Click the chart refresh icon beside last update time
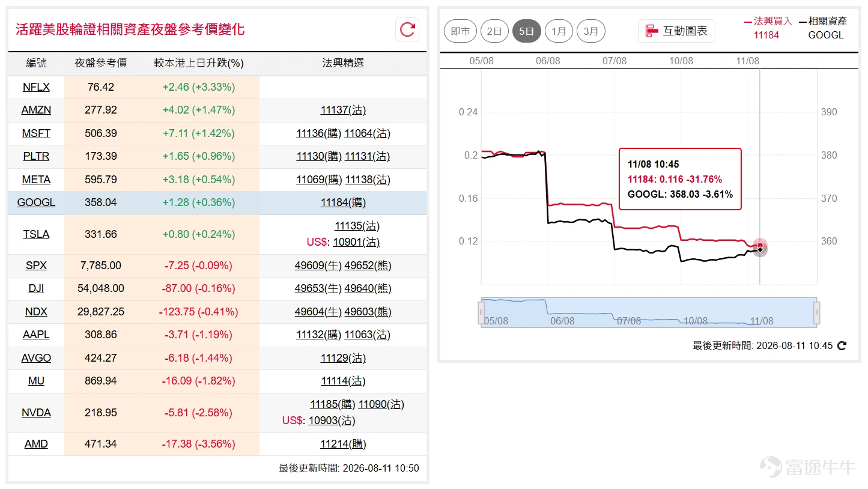The height and width of the screenshot is (489, 868). click(x=842, y=345)
